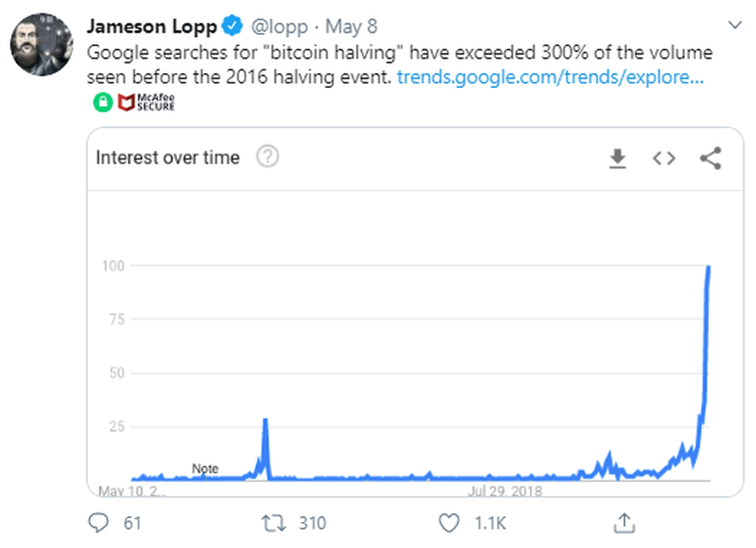Open Jameson Lopp's profile name

click(151, 27)
